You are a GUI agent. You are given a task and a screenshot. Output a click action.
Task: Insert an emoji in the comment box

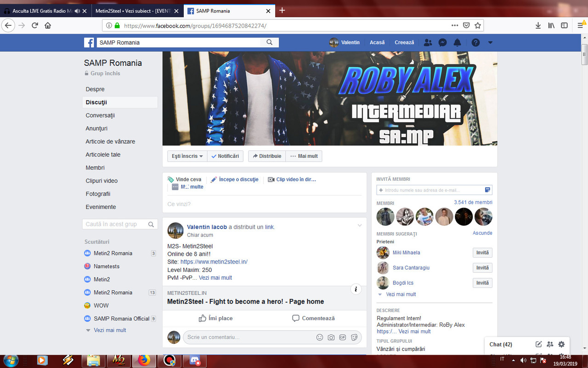click(320, 337)
